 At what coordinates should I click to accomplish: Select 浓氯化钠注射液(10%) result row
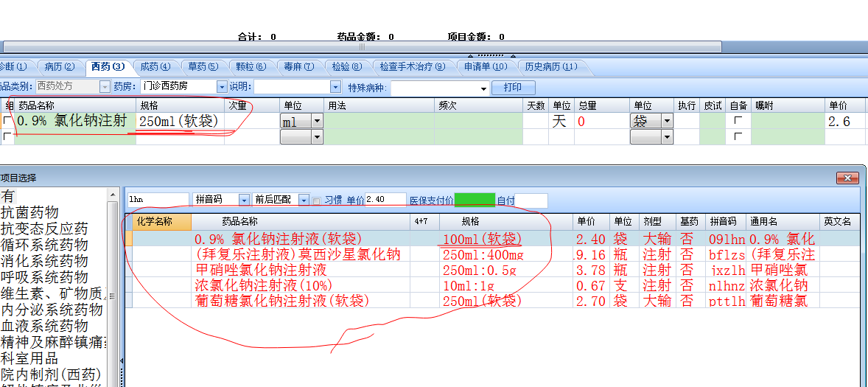492,285
